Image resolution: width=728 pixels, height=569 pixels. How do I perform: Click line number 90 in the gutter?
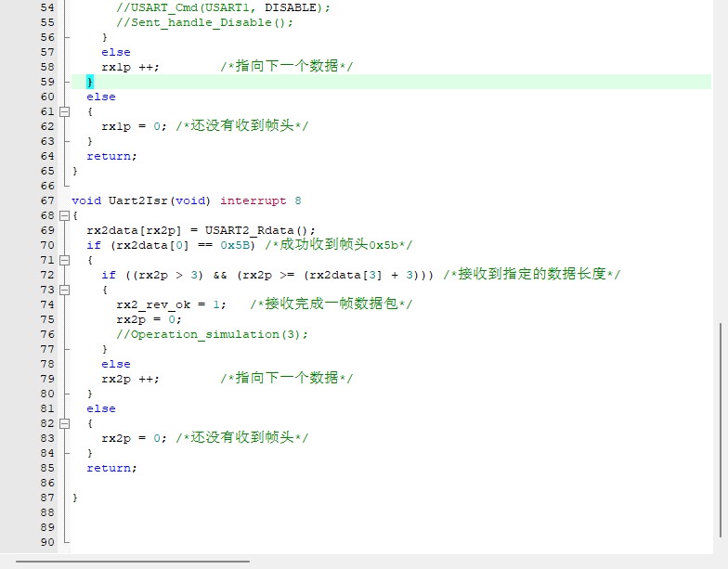coord(47,542)
